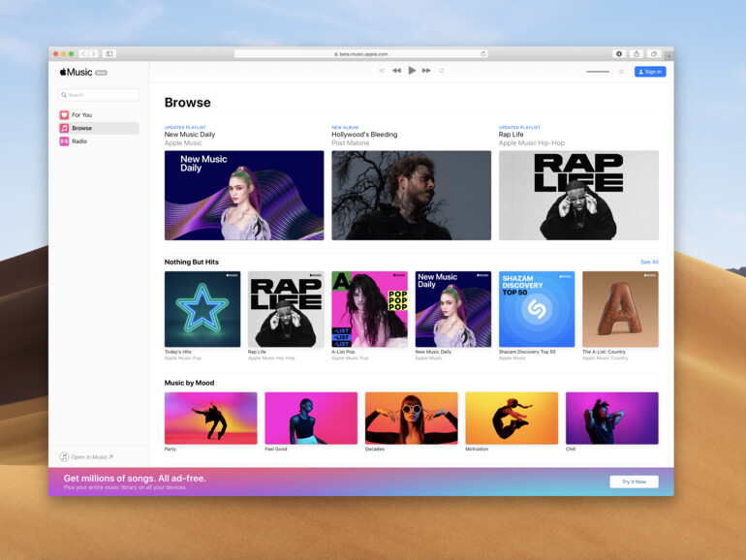
Task: Open A-List Pop playlist cover
Action: [x=370, y=309]
